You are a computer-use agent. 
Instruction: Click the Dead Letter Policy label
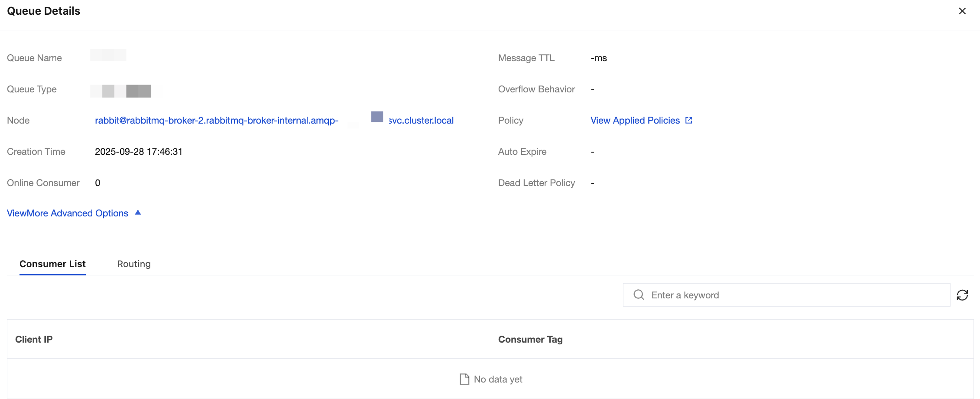pos(536,183)
